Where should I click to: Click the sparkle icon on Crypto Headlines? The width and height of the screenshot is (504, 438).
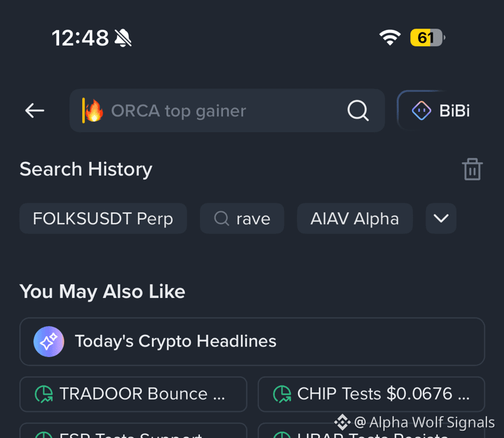(49, 342)
